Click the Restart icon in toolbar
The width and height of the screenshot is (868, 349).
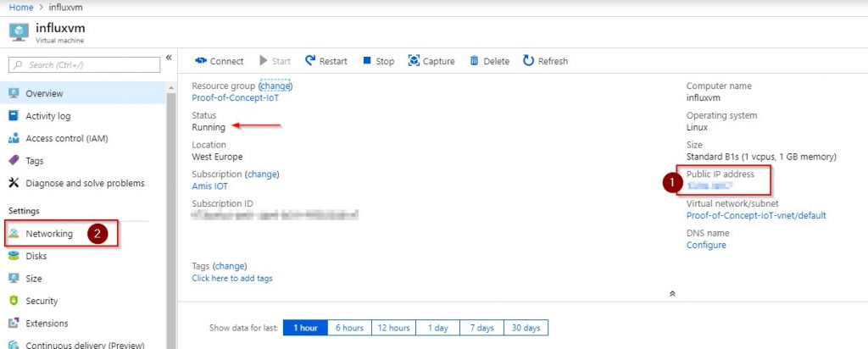(x=310, y=60)
